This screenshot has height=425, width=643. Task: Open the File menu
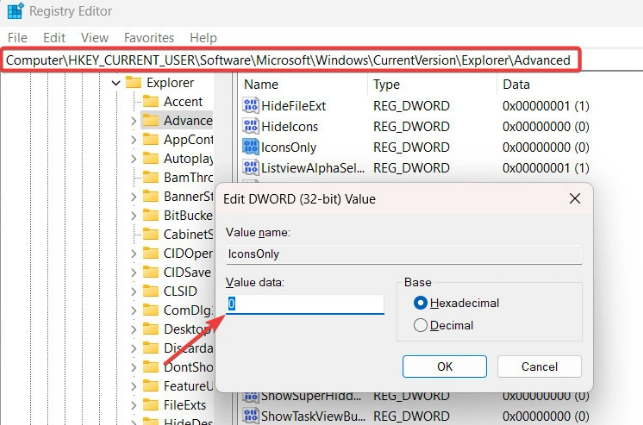17,38
